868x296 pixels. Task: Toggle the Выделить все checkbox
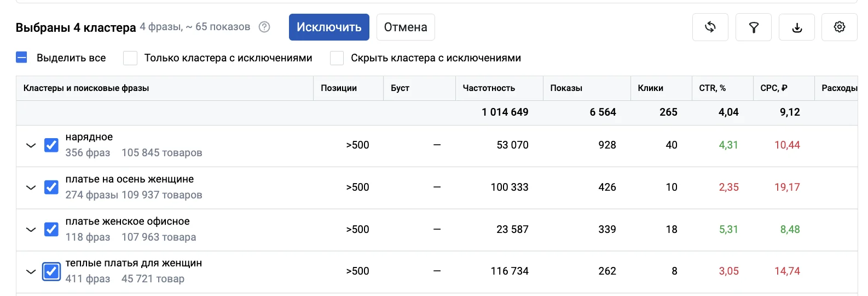coord(22,58)
